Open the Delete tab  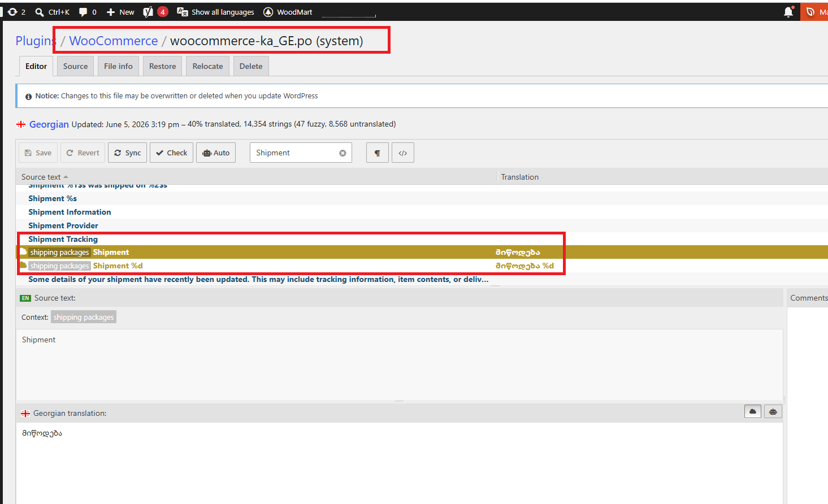[x=251, y=66]
